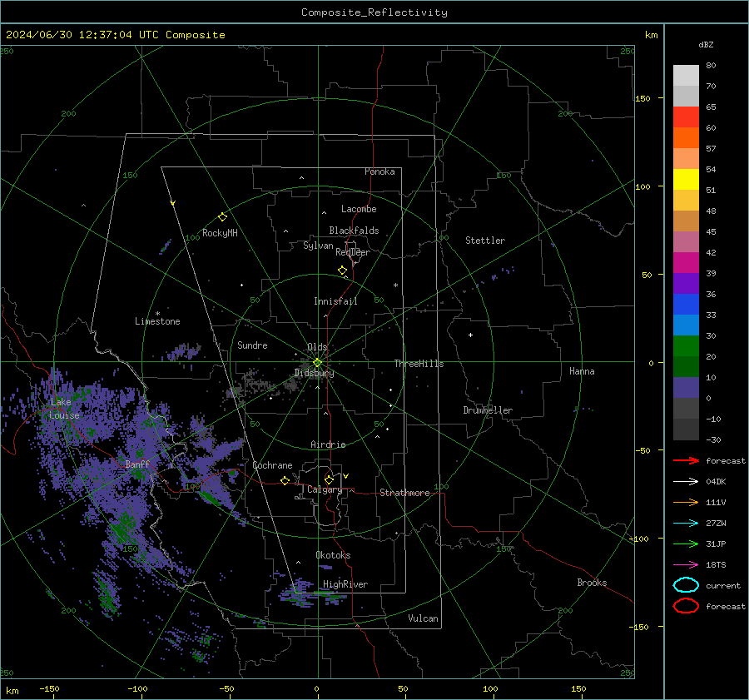Screen dimensions: 749x700
Task: Click the Limestone label
Action: tap(157, 321)
